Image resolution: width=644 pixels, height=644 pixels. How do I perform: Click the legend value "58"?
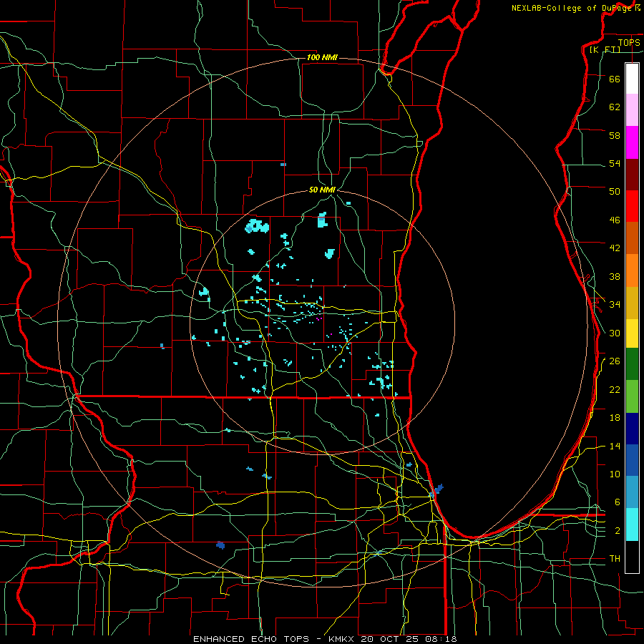615,135
